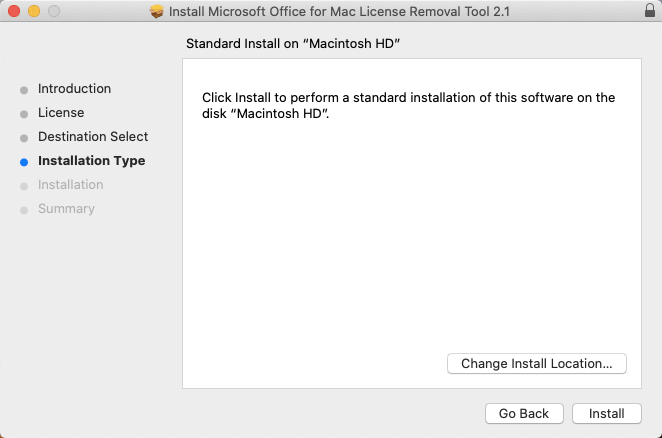Close the installer window with the red button
This screenshot has width=662, height=438.
tap(14, 12)
